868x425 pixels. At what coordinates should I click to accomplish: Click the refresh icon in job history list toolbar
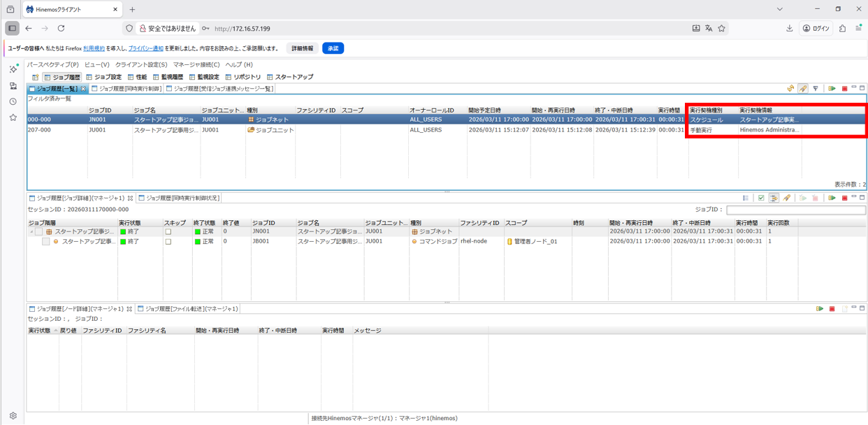coord(790,89)
